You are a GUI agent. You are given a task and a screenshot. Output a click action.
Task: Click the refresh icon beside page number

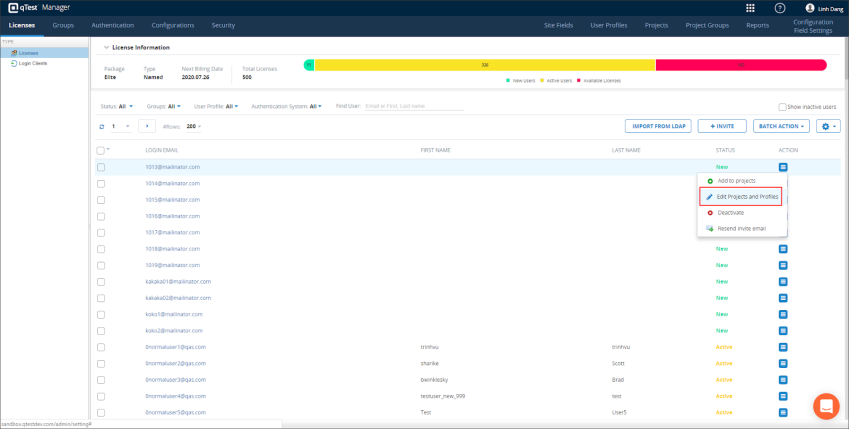[101, 126]
